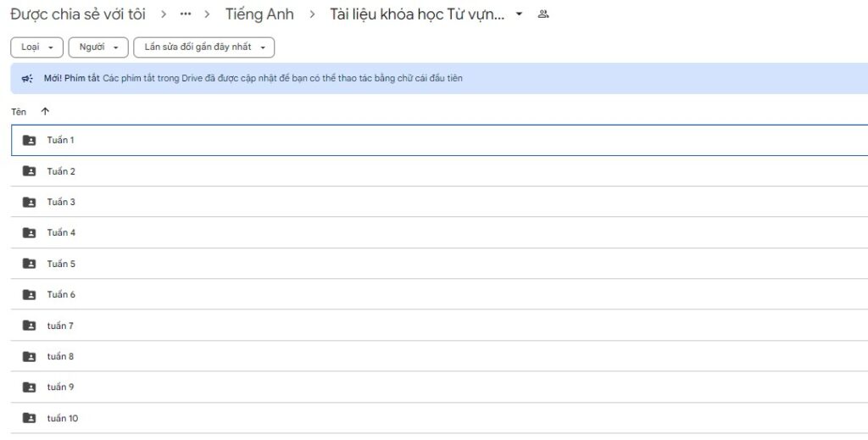Select the Tuần 3 folder name
868x440 pixels.
click(61, 202)
